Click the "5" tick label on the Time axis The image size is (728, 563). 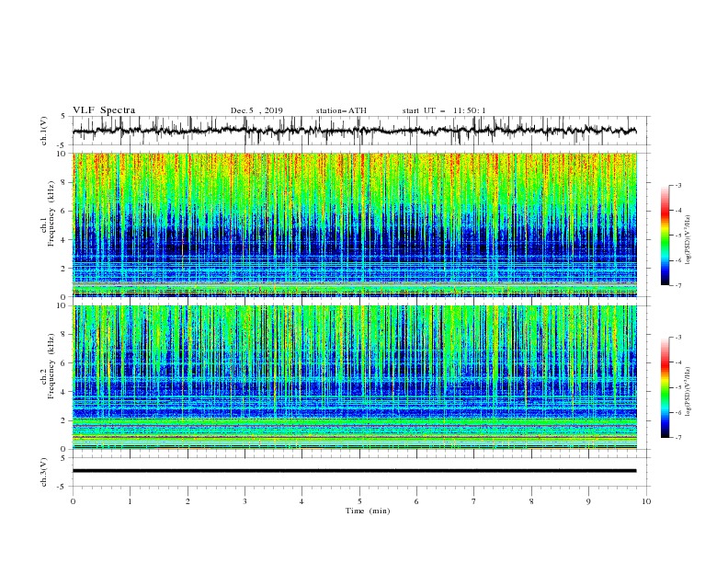[359, 501]
